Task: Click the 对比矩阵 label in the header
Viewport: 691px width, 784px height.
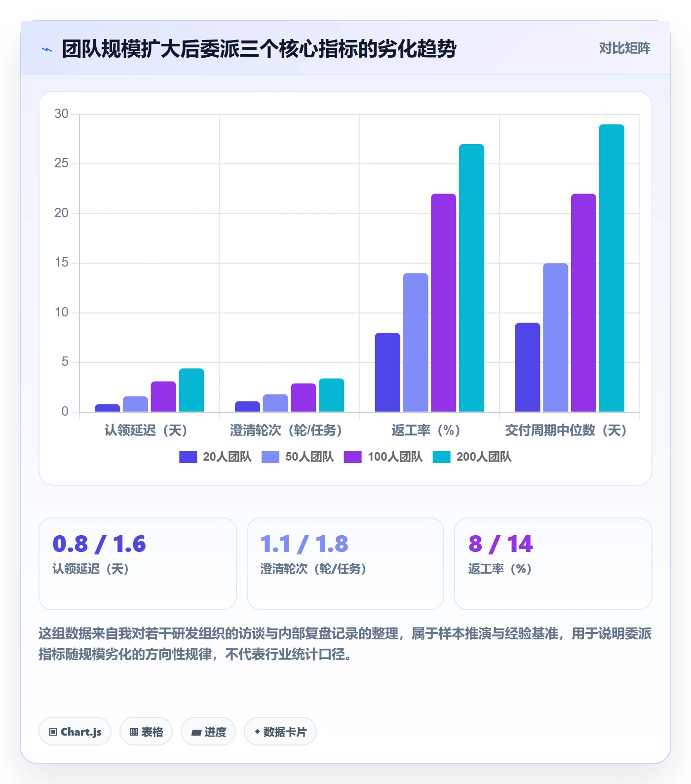Action: (624, 48)
